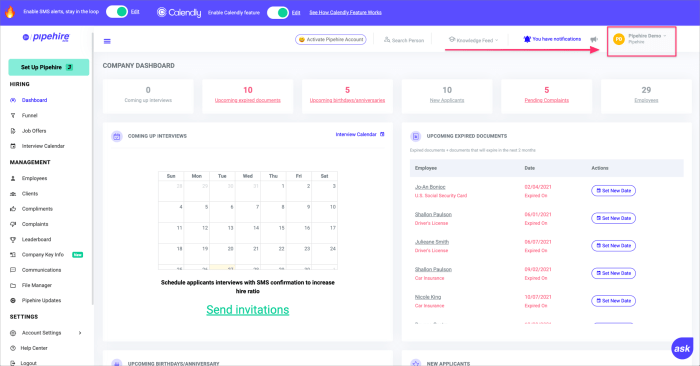Click the Coming Up Interviews calendar icon
Screen dimensions: 700x366
click(x=117, y=137)
